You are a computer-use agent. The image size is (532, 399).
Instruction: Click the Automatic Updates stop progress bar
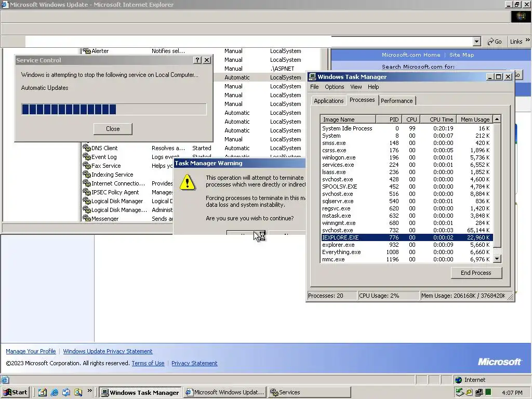(x=114, y=109)
